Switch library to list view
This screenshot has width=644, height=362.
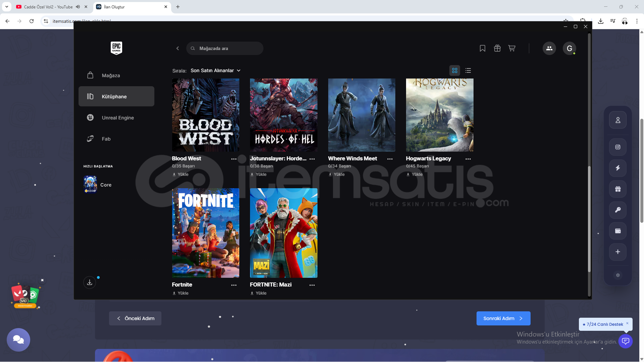(468, 70)
